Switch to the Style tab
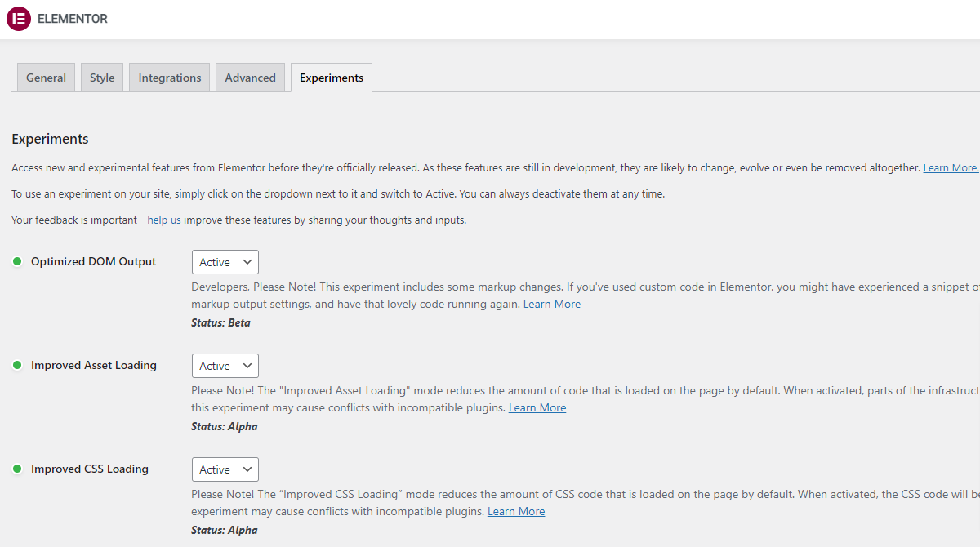980x547 pixels. [x=102, y=78]
